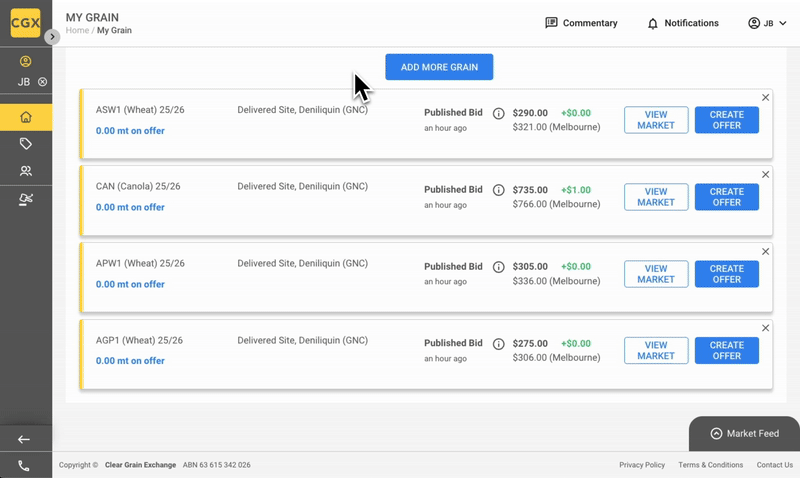Show Published Bid info for APW1
Screen dimensions: 800x478
[498, 267]
